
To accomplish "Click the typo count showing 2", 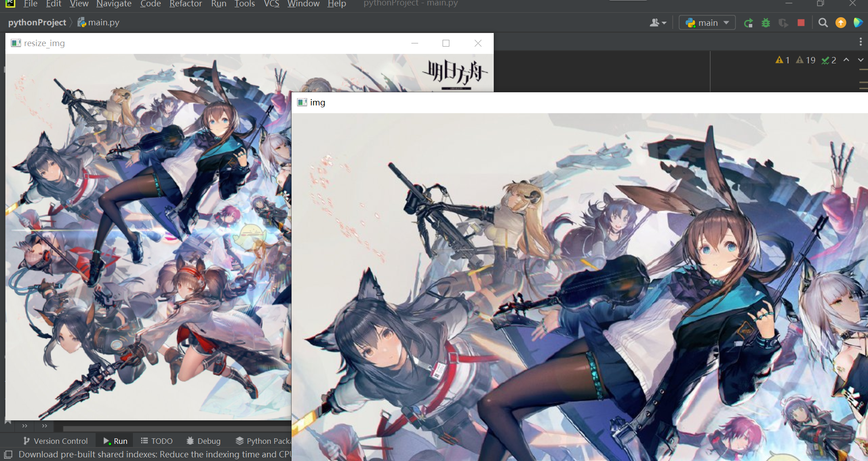I will point(829,60).
